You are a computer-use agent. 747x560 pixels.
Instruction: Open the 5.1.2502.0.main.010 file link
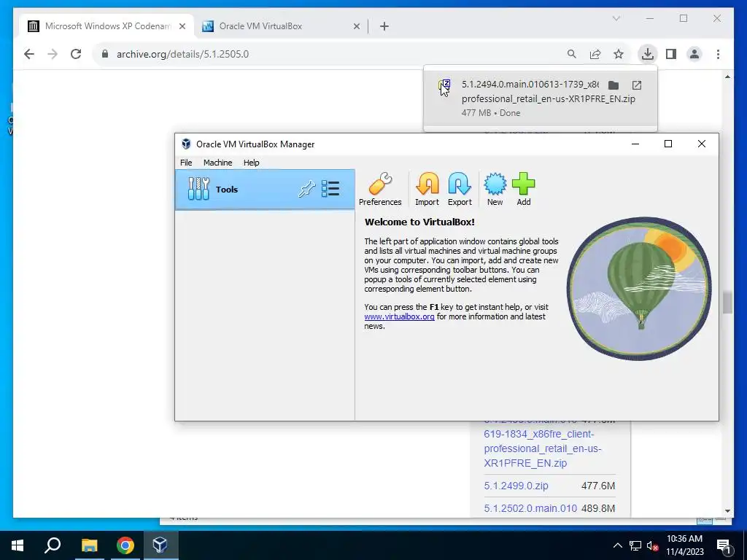[530, 508]
